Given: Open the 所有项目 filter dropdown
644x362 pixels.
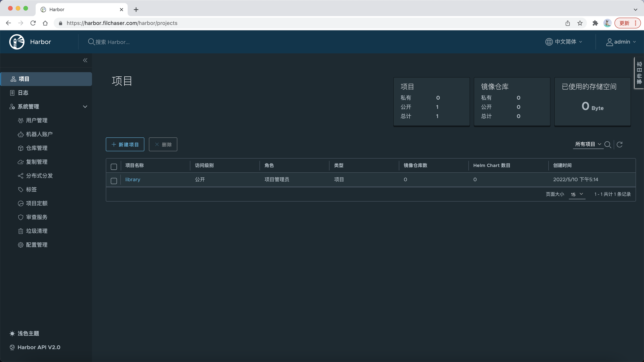Looking at the screenshot, I should [x=588, y=144].
